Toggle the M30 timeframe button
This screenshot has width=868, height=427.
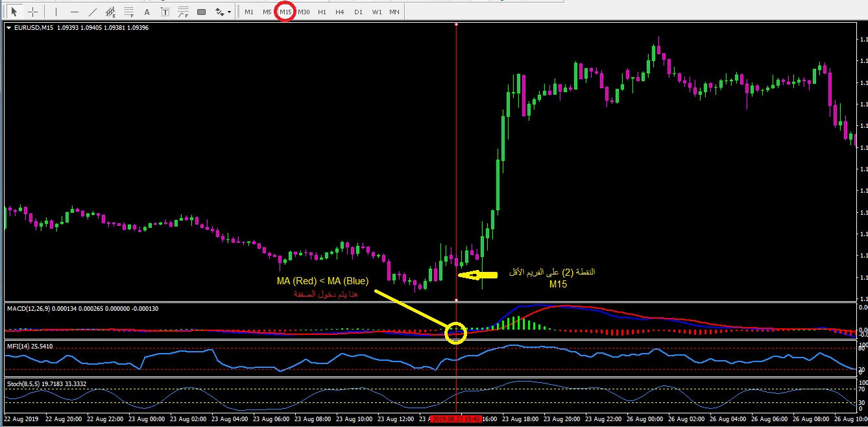[304, 12]
